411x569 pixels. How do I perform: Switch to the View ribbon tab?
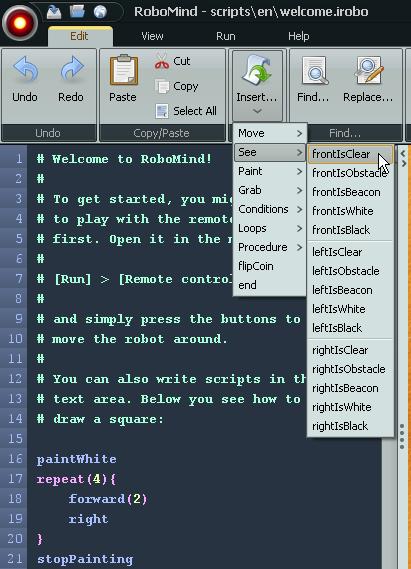pyautogui.click(x=152, y=36)
